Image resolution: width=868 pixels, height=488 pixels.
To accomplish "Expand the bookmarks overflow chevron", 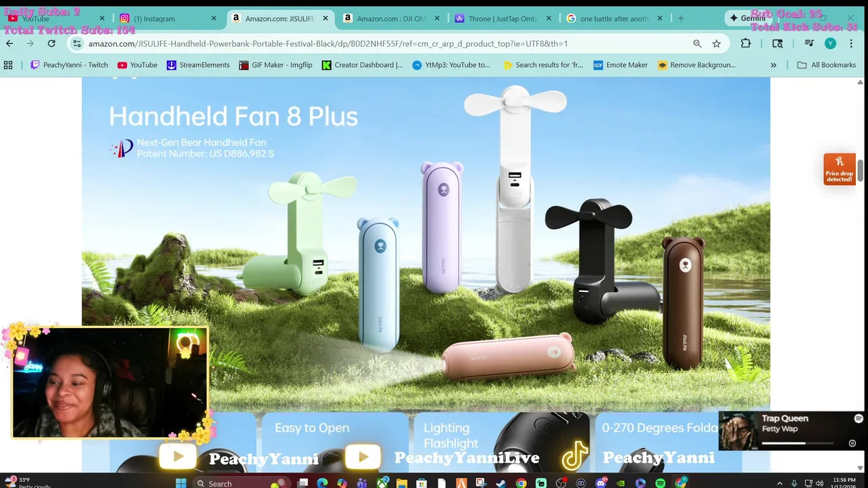I will pos(773,65).
